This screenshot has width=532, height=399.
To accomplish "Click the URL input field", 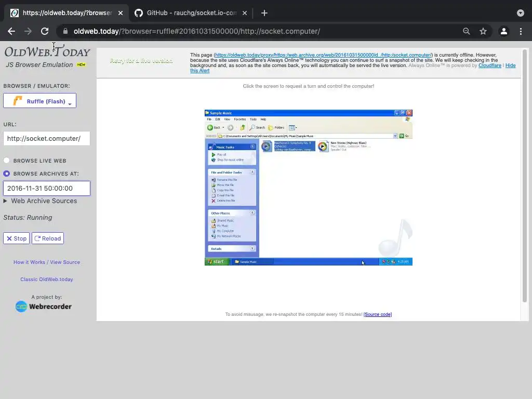I will click(47, 138).
